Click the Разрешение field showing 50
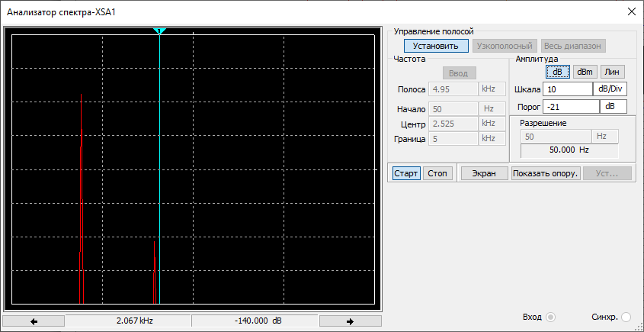 [556, 137]
